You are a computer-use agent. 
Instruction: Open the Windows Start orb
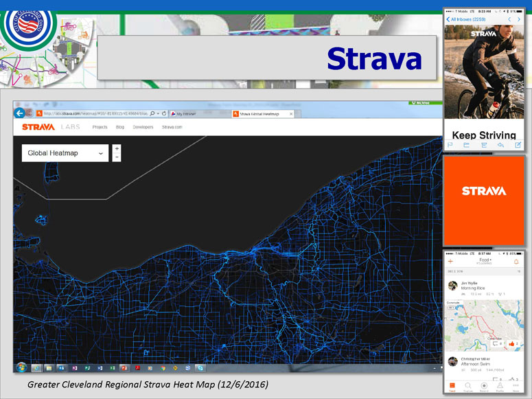(21, 367)
